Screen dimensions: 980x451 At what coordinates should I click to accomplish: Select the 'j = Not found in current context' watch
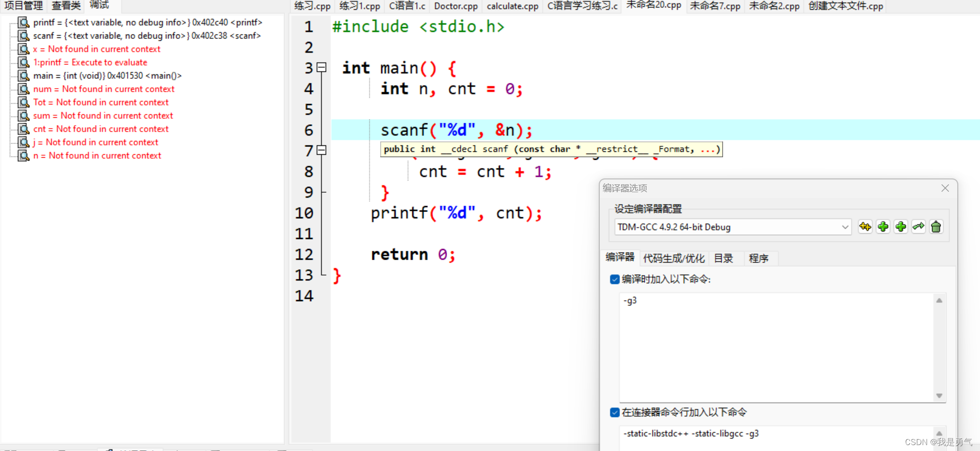tap(96, 142)
